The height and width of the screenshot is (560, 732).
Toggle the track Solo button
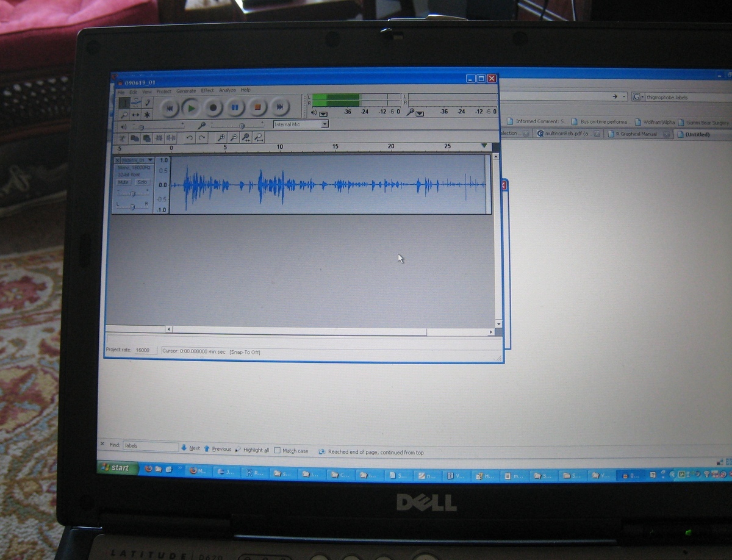pyautogui.click(x=142, y=182)
